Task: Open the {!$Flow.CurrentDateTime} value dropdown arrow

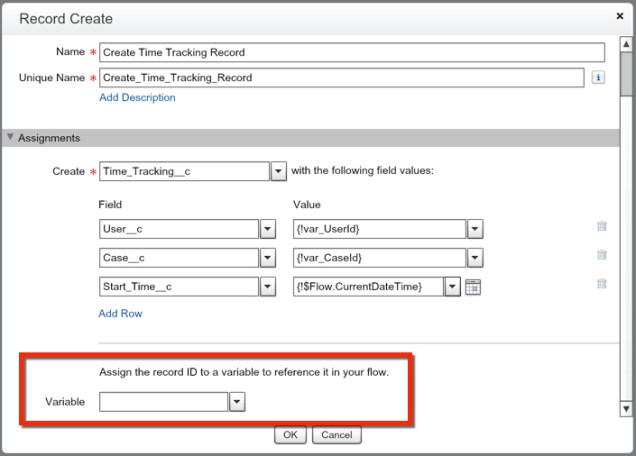Action: click(x=452, y=286)
